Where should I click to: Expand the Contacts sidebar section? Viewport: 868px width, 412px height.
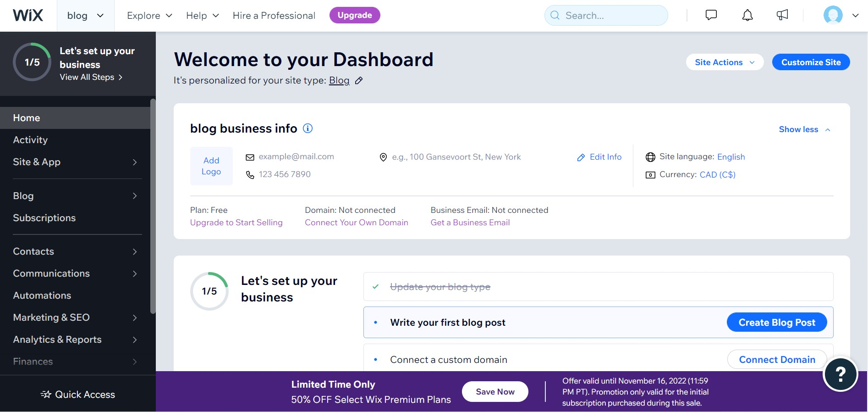coord(75,251)
